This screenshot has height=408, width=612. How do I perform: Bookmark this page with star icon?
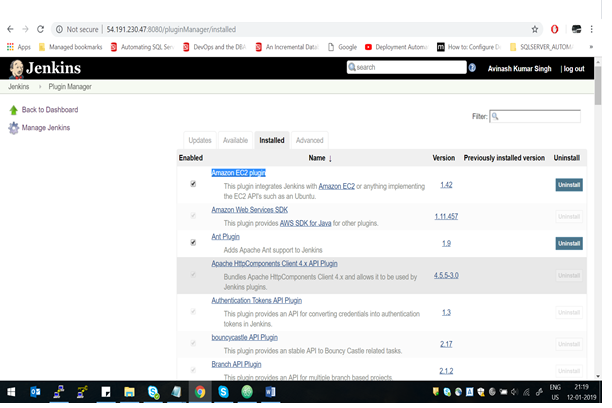tap(535, 29)
